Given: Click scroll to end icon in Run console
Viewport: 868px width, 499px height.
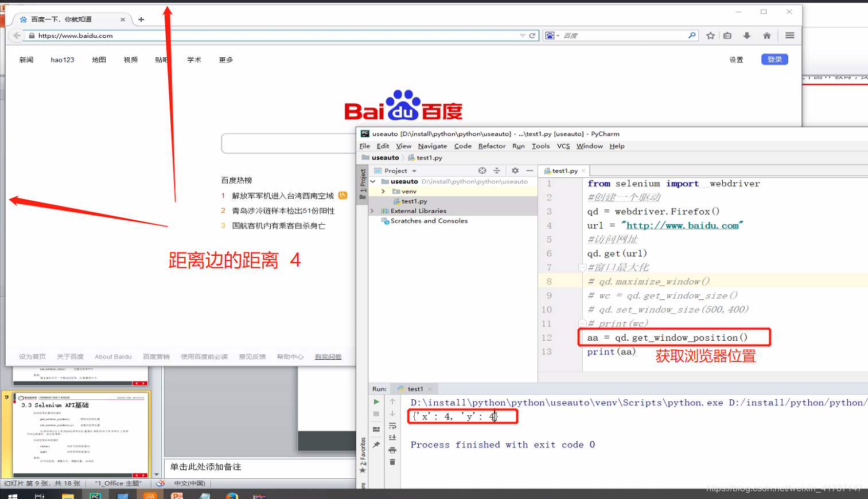Looking at the screenshot, I should click(392, 438).
